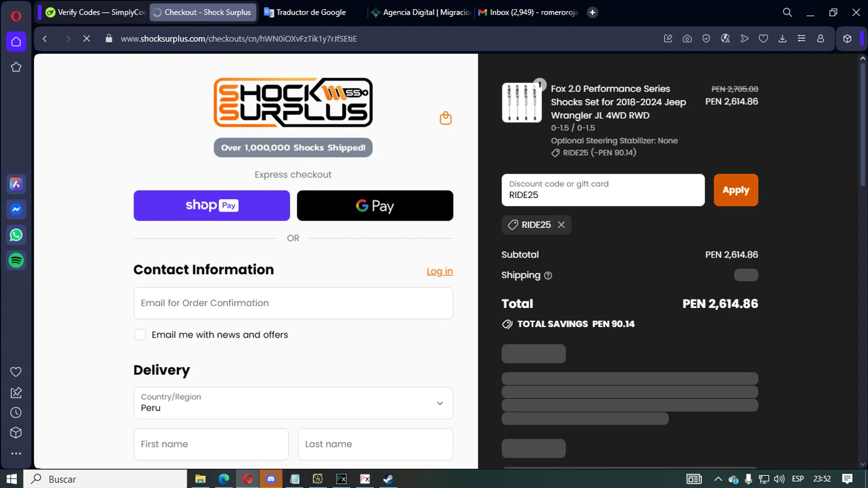Image resolution: width=868 pixels, height=488 pixels.
Task: Open sidebar heart icon above pinboards
Action: tap(16, 372)
